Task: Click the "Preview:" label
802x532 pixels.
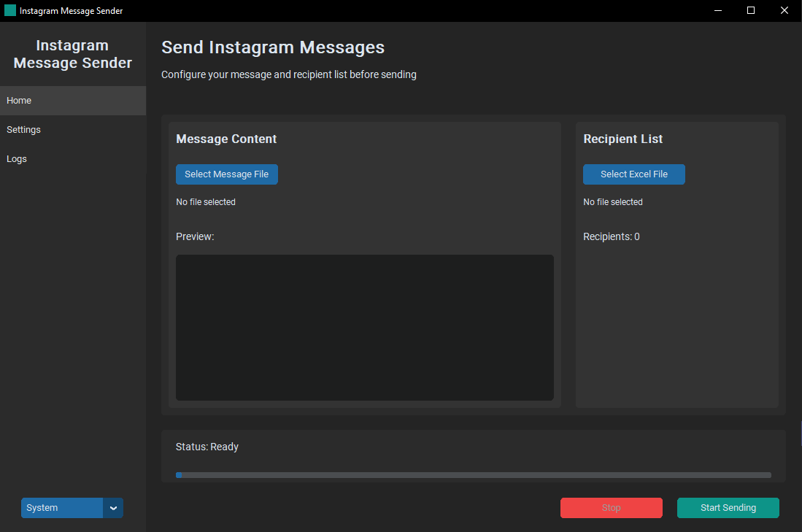Action: pos(195,236)
